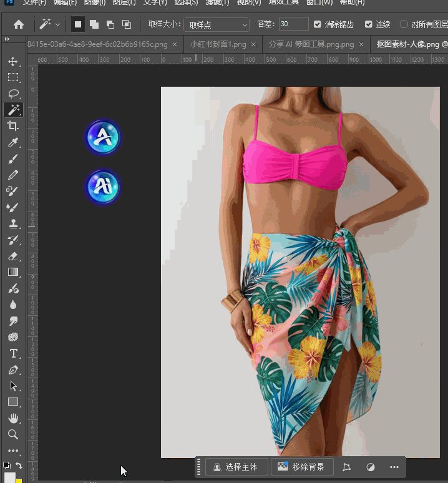Select the Hand tool
448x483 pixels.
pyautogui.click(x=12, y=418)
